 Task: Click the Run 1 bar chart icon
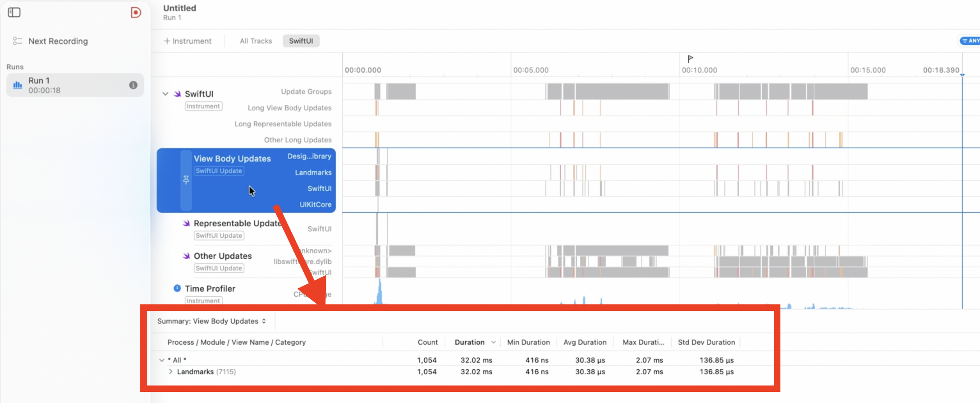[x=17, y=85]
